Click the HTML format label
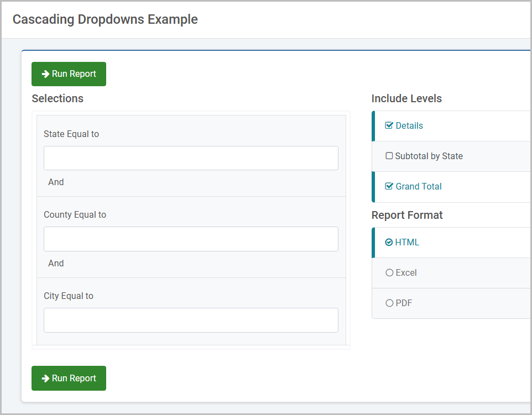This screenshot has width=532, height=415. (x=407, y=243)
